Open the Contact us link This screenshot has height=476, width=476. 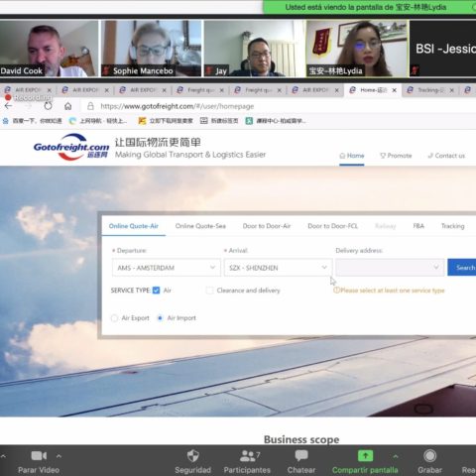click(x=446, y=156)
